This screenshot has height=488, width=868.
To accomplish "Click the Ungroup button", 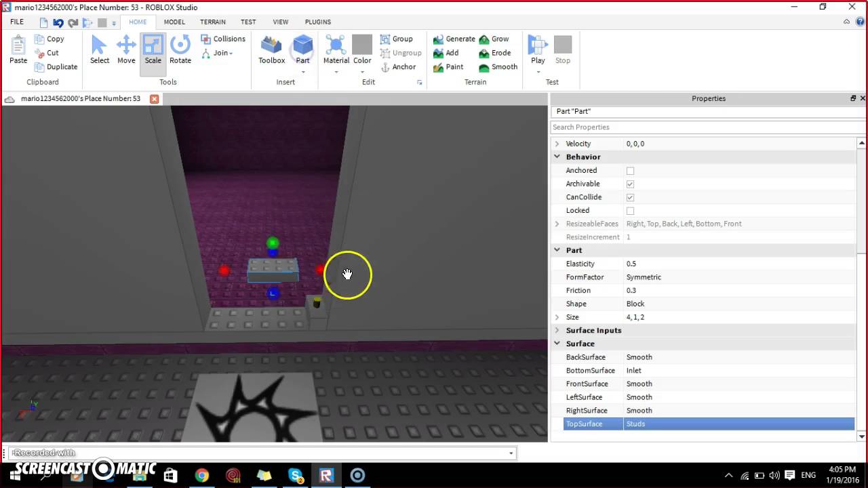I will coord(401,53).
